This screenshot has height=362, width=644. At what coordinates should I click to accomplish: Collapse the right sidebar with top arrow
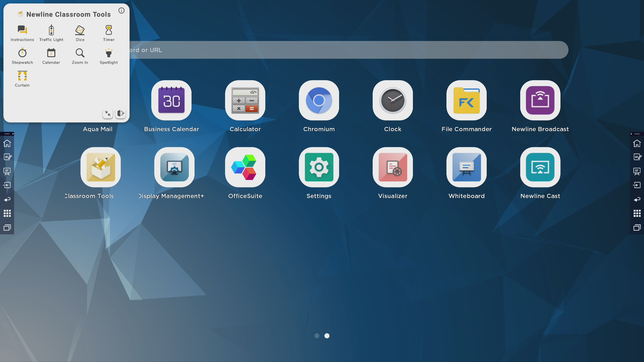tap(631, 134)
